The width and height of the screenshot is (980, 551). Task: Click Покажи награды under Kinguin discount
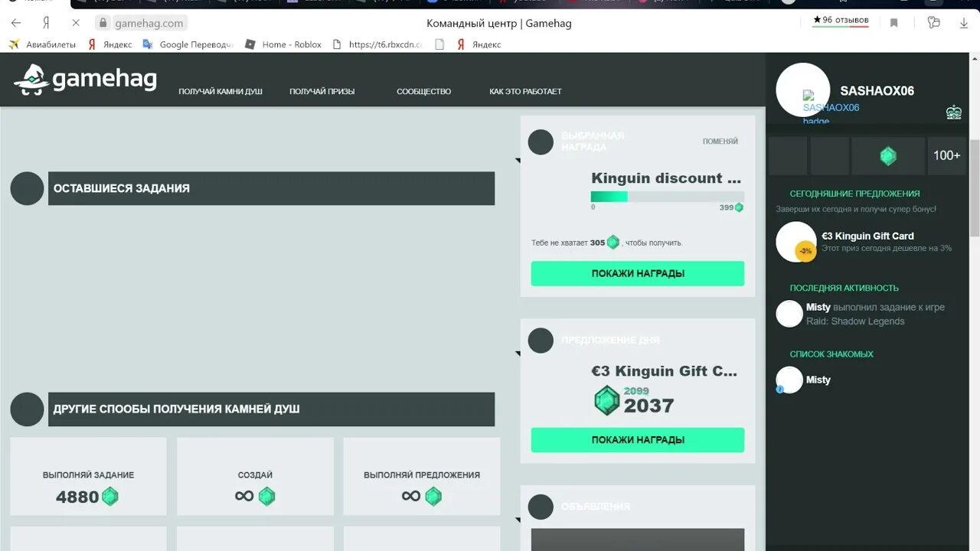pos(638,273)
